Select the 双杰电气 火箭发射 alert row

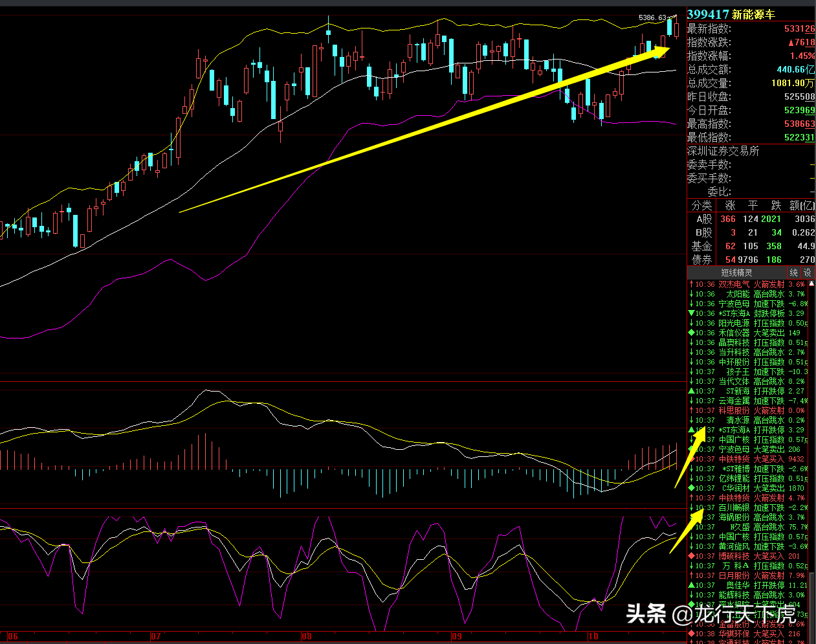click(x=747, y=284)
